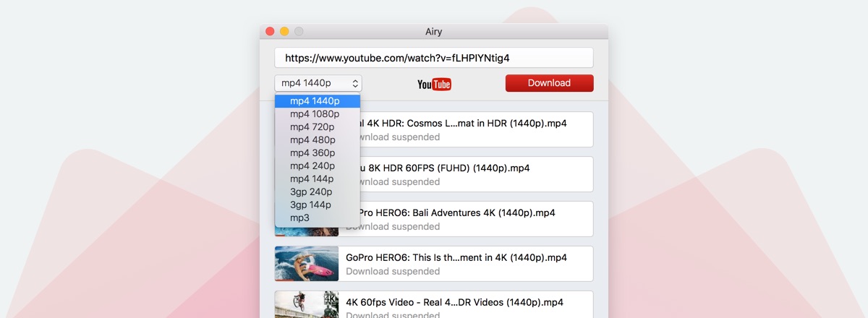Choose mp4 1080p from the format list
Viewport: 868px width, 318px height.
point(318,114)
